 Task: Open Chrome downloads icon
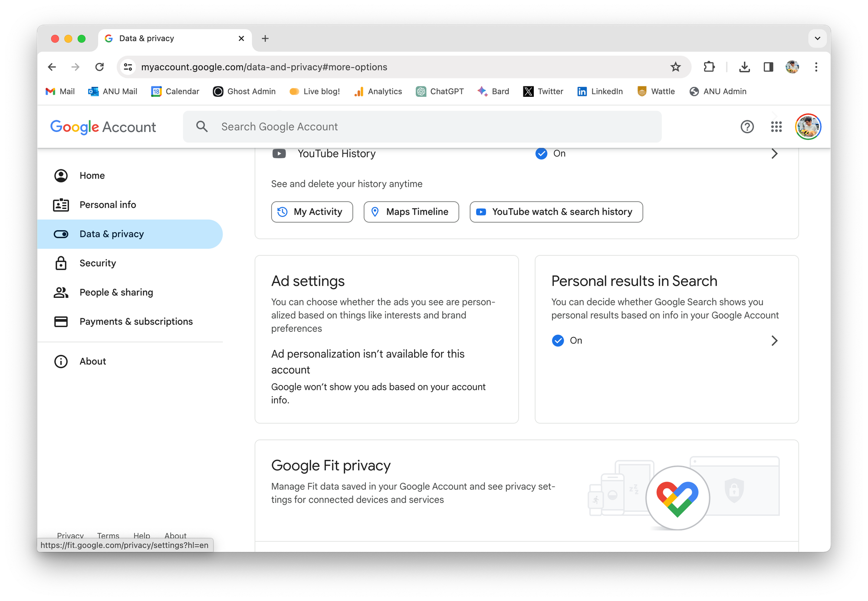click(x=744, y=67)
